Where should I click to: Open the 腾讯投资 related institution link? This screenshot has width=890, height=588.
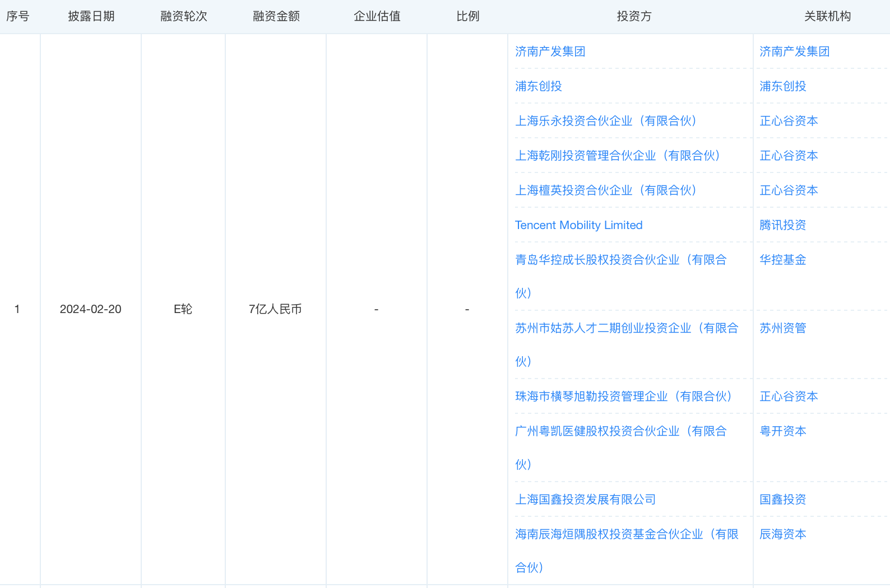point(782,225)
